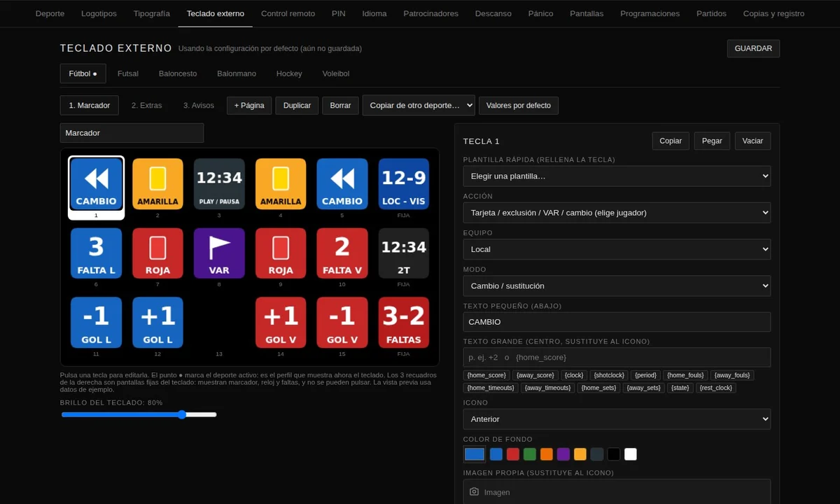Click 'Valores por defecto' button
Screen dimensions: 840x504
pos(519,105)
